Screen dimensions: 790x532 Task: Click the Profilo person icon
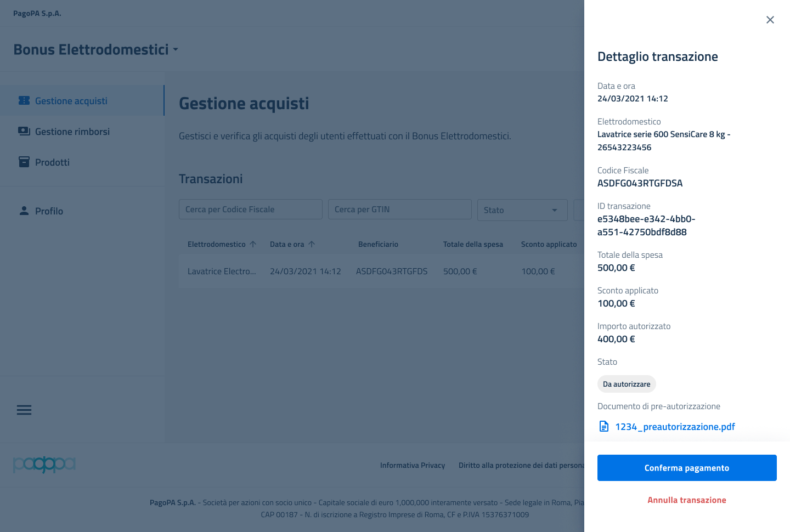24,211
